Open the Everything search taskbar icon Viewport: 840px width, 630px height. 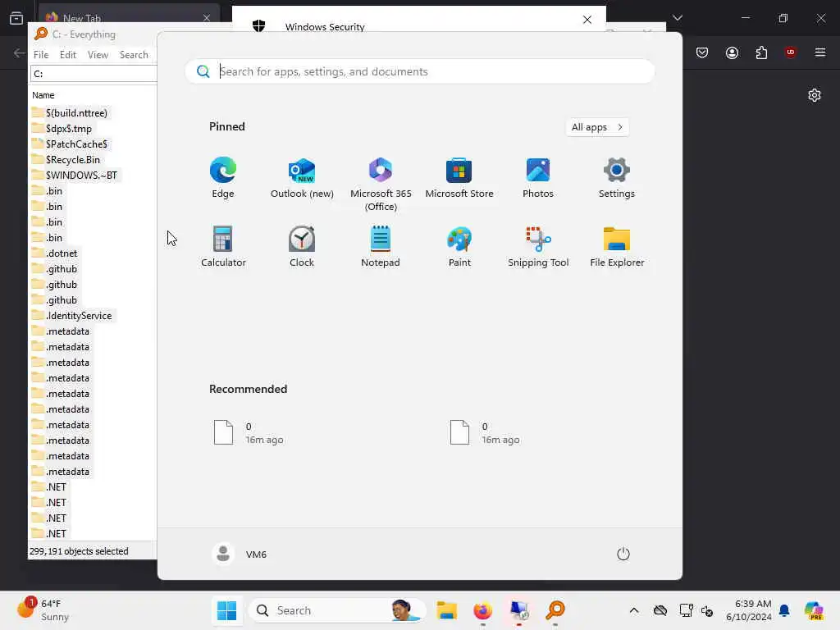pos(555,610)
